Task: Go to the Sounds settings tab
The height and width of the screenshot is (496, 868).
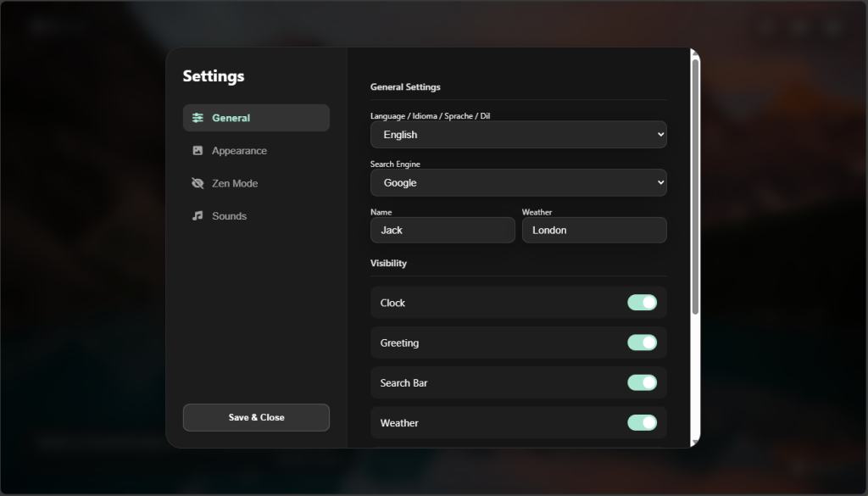Action: click(229, 216)
